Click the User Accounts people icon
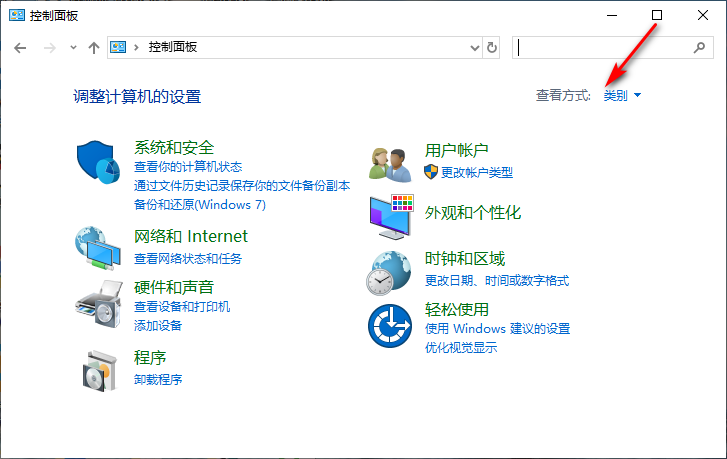727x459 pixels. [x=390, y=163]
